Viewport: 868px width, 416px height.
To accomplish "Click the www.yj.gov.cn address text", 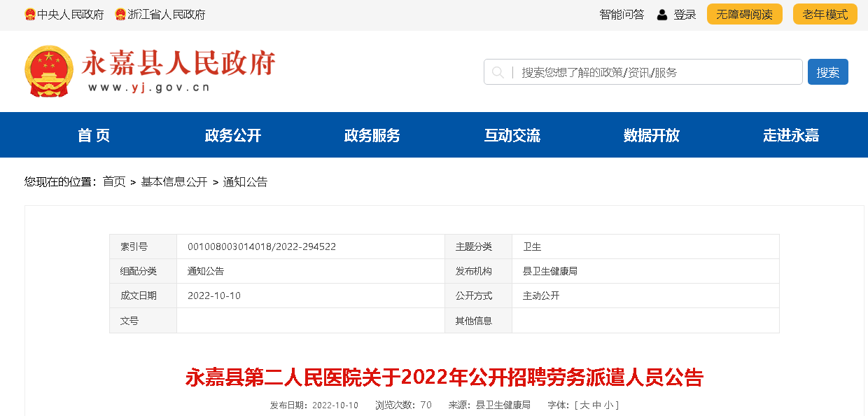I will pos(148,88).
